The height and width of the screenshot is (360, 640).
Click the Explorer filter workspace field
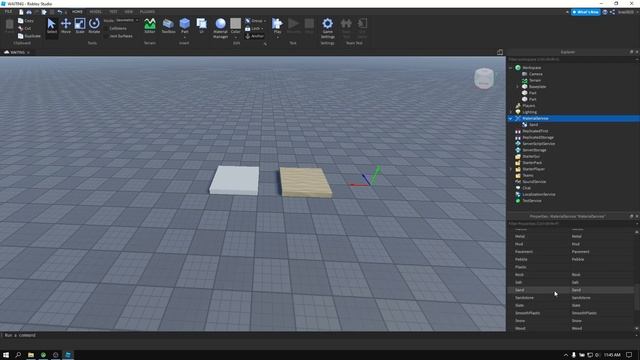[571, 59]
